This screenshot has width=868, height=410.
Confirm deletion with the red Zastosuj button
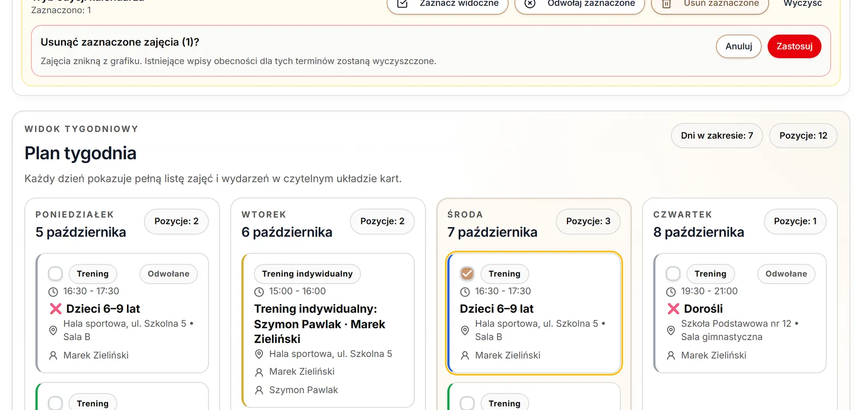click(794, 47)
